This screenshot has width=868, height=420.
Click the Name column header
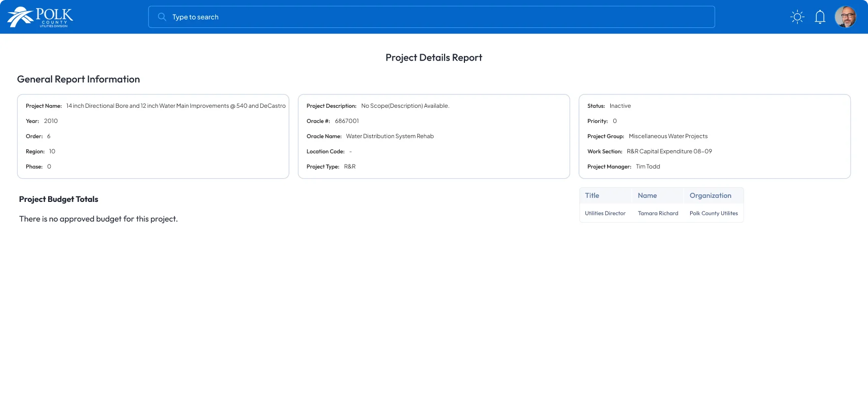pos(647,195)
